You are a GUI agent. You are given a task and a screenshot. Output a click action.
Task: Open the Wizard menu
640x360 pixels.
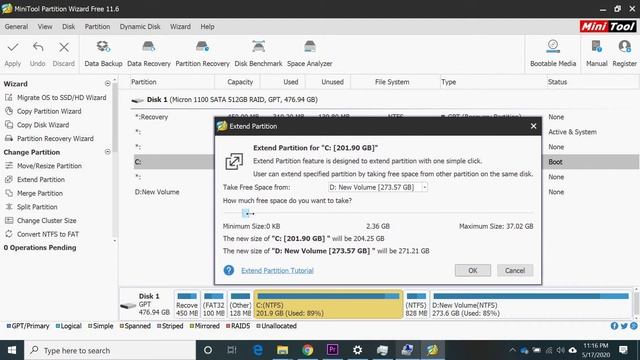click(x=180, y=27)
